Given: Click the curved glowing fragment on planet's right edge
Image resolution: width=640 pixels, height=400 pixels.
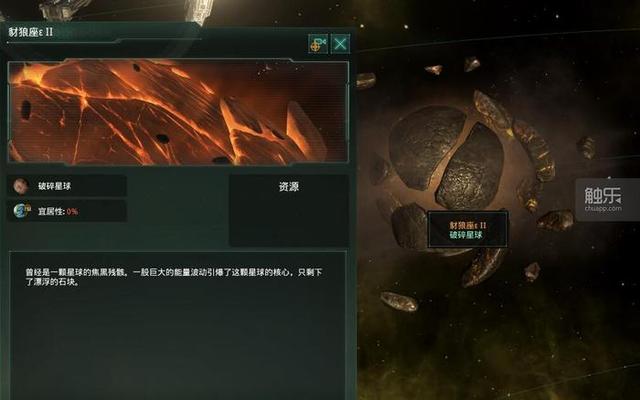Looking at the screenshot, I should [534, 149].
